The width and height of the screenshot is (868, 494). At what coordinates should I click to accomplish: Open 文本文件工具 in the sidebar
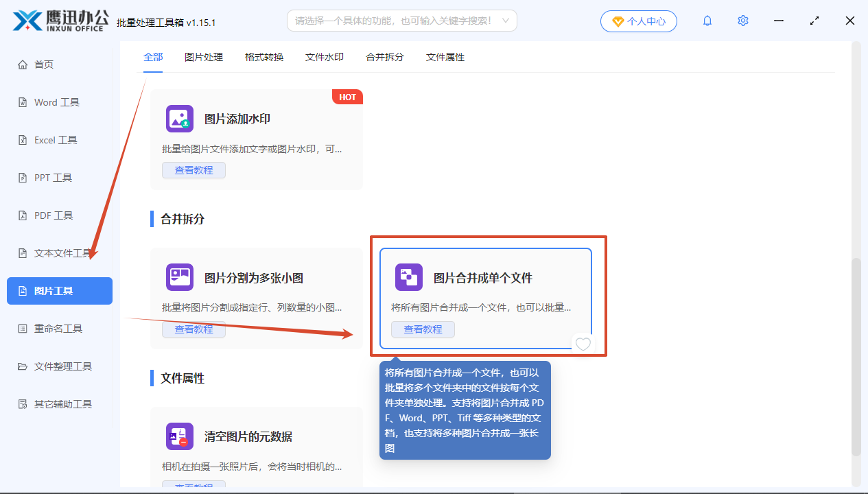click(60, 253)
